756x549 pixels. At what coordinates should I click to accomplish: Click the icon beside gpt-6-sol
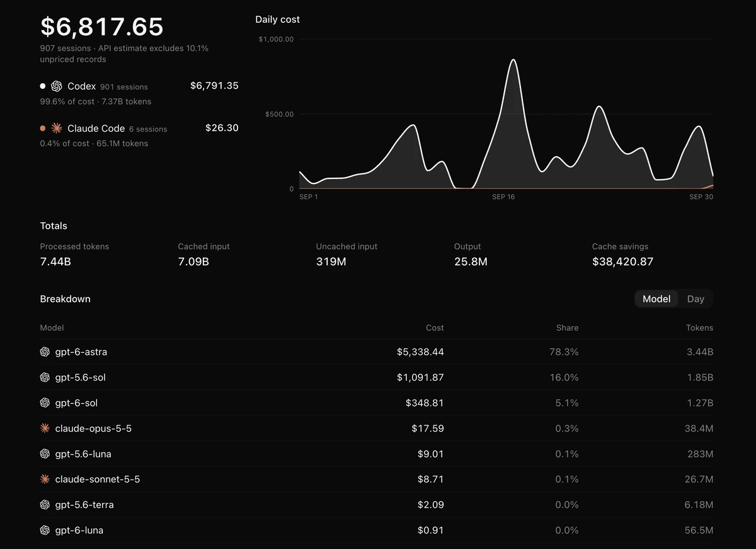[x=45, y=403]
